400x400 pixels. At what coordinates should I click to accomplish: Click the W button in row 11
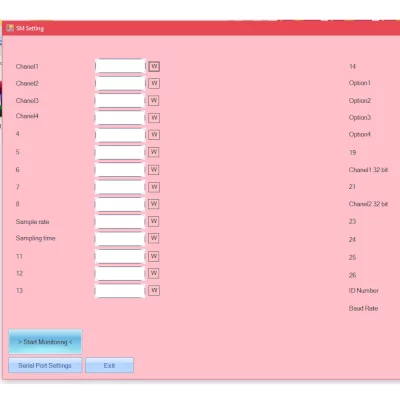[154, 256]
